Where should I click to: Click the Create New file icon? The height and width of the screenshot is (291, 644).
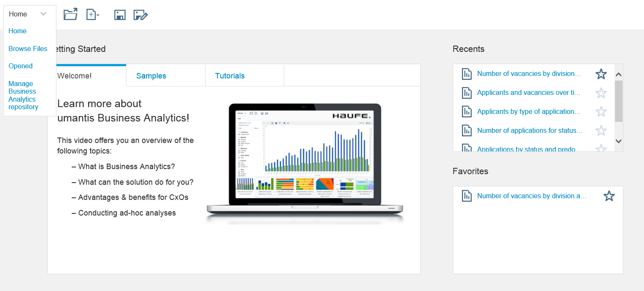pos(91,15)
